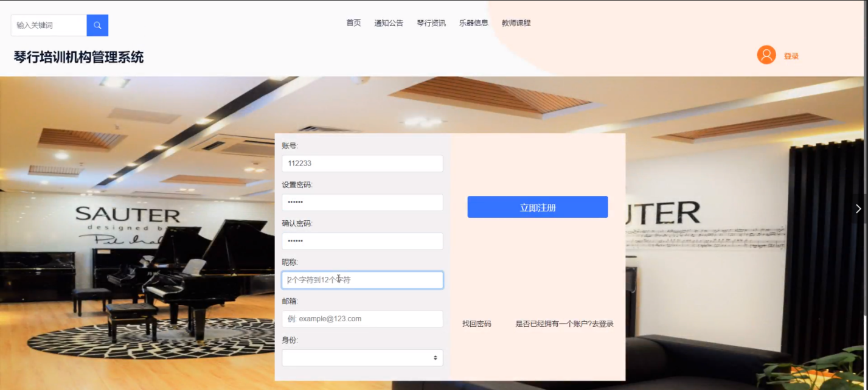
Task: Click the 账号 label text
Action: coord(290,146)
